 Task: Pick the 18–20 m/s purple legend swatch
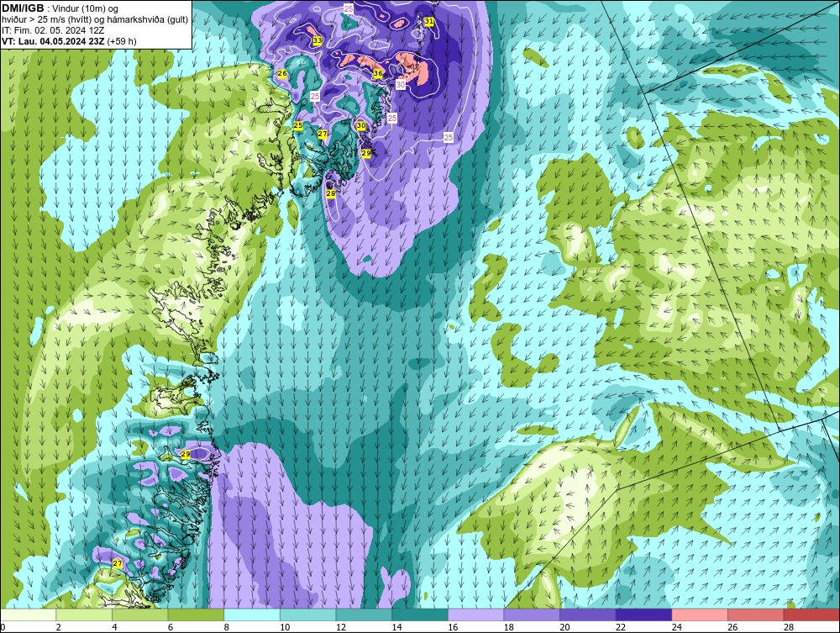click(x=532, y=615)
